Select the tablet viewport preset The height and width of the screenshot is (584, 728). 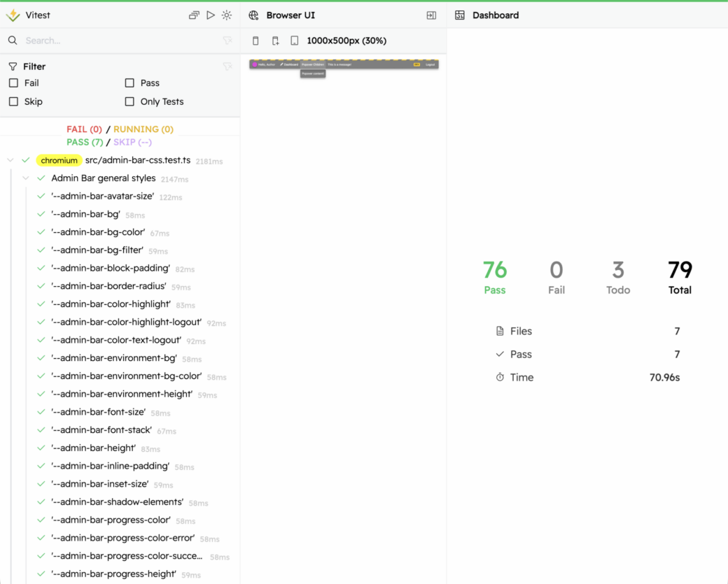(x=295, y=41)
